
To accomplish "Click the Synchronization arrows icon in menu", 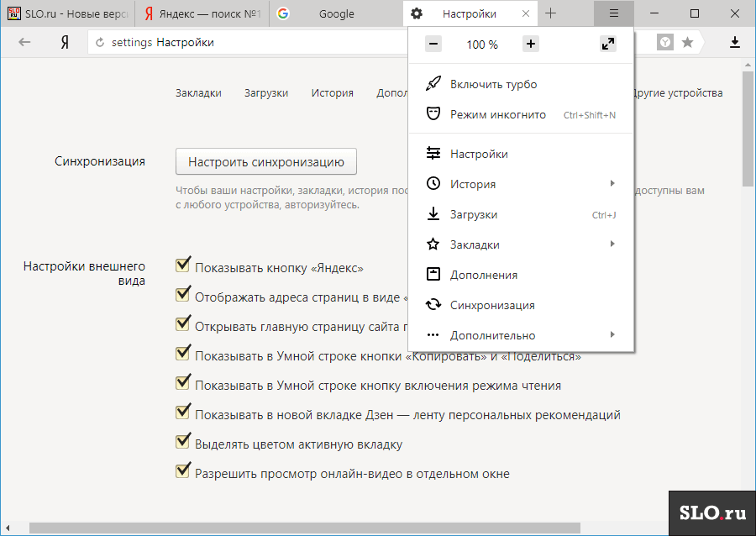I will (433, 305).
